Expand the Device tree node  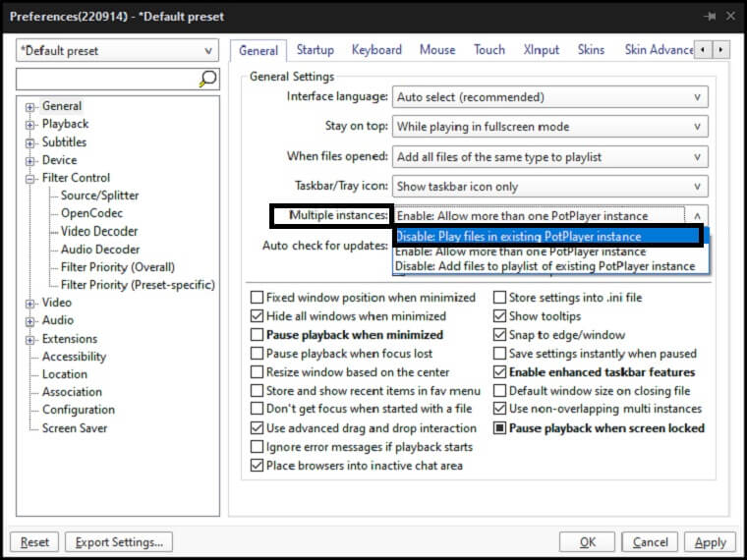tap(29, 161)
